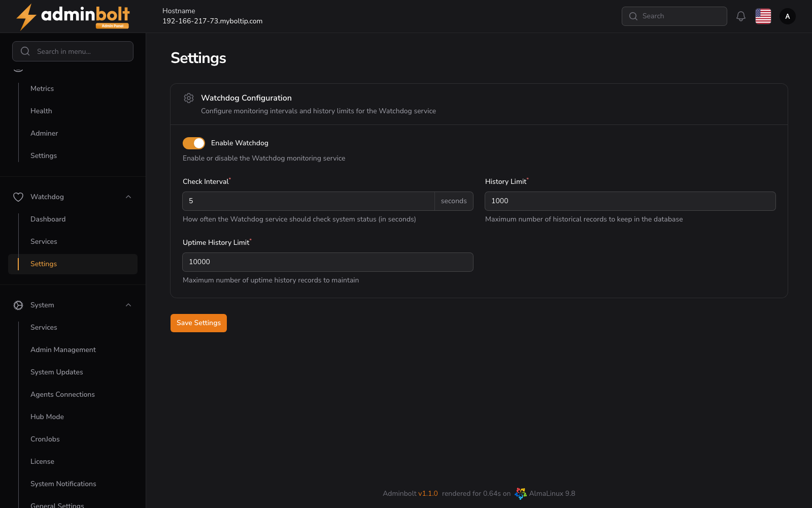Screen dimensions: 812x508
Task: Click the Enable Watchdog label
Action: point(240,143)
